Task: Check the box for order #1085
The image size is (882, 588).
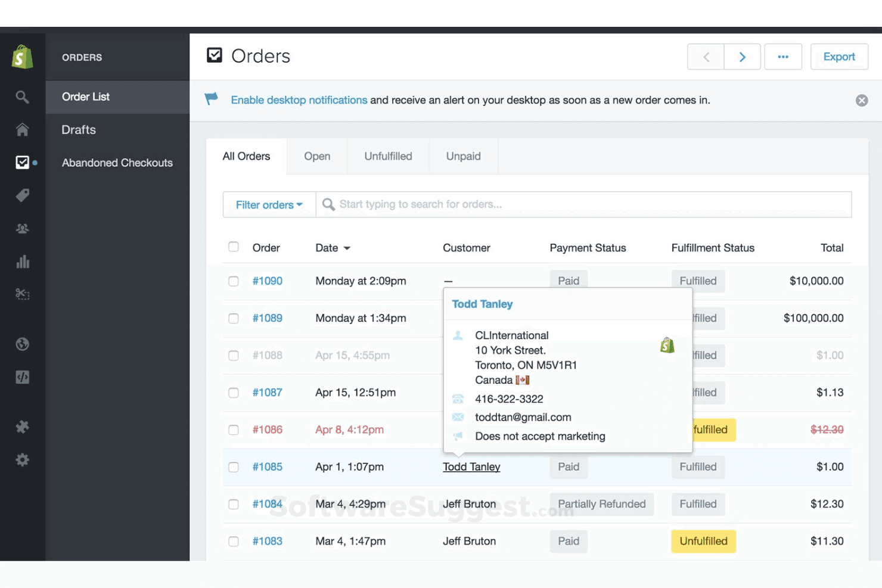Action: pos(234,467)
